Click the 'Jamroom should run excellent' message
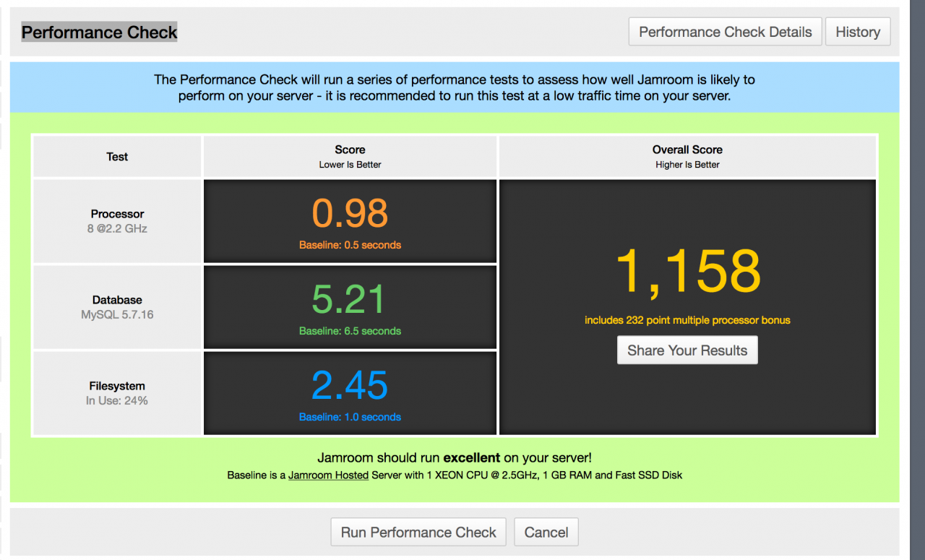This screenshot has width=925, height=560. [455, 457]
